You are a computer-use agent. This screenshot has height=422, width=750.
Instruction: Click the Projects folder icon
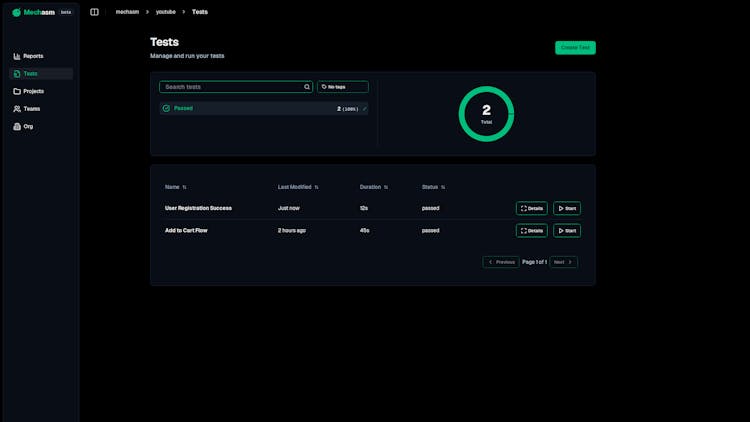tap(17, 91)
